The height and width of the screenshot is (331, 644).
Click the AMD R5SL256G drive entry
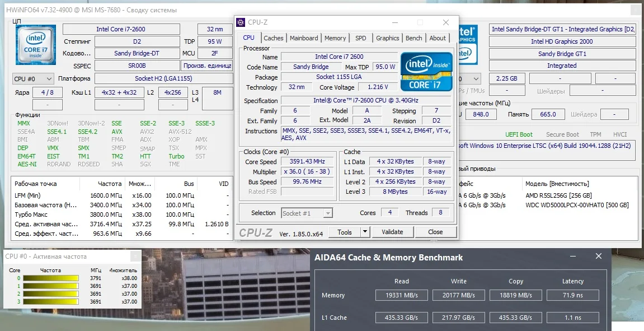(x=558, y=195)
